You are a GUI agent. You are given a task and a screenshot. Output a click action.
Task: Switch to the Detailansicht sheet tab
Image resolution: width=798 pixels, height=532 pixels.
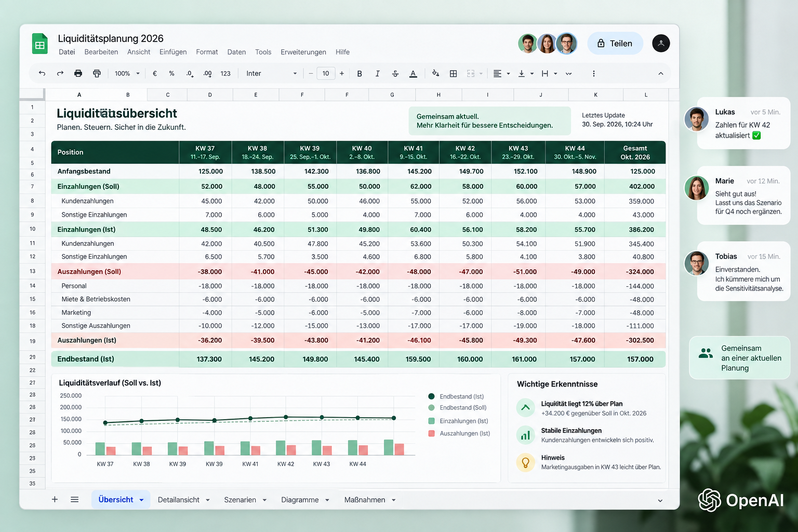click(x=179, y=500)
